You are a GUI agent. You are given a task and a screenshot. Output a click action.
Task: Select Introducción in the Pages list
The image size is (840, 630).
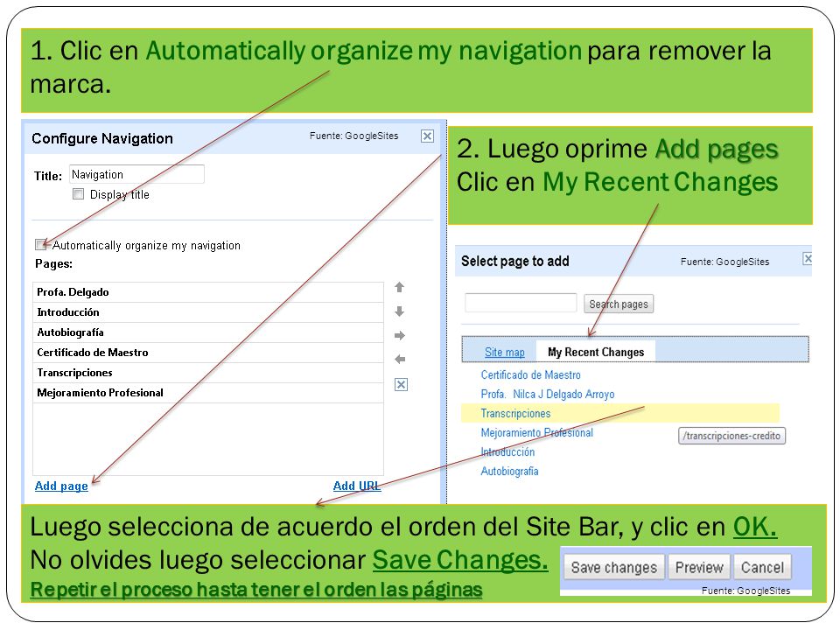[x=208, y=312]
